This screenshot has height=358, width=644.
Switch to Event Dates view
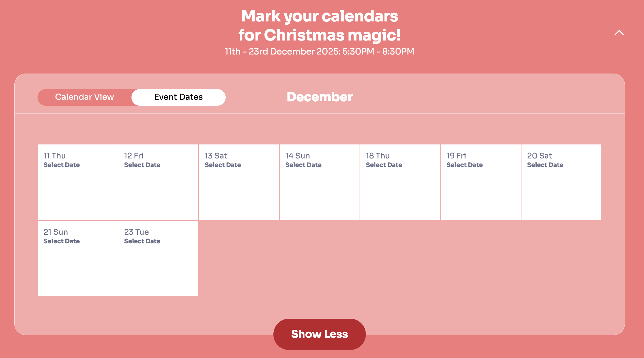tap(178, 97)
